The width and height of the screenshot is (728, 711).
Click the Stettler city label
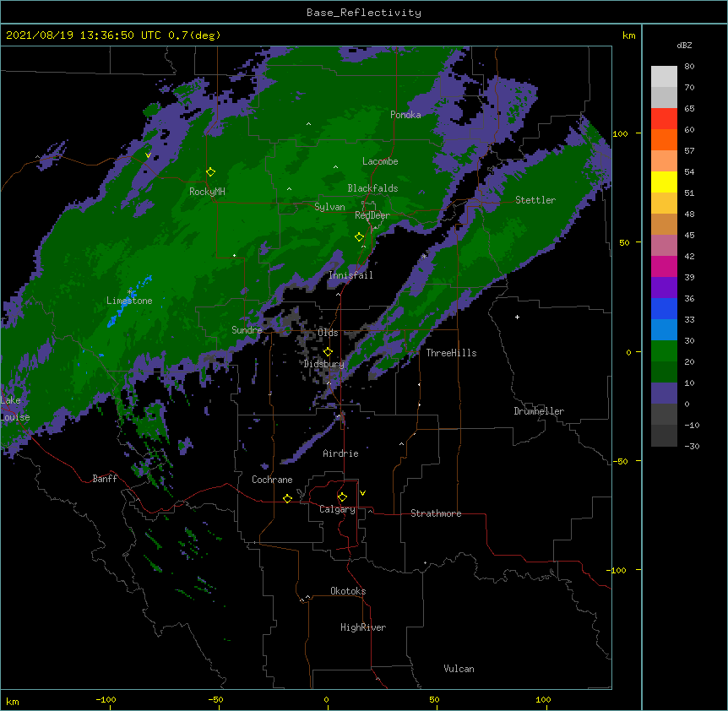click(535, 200)
